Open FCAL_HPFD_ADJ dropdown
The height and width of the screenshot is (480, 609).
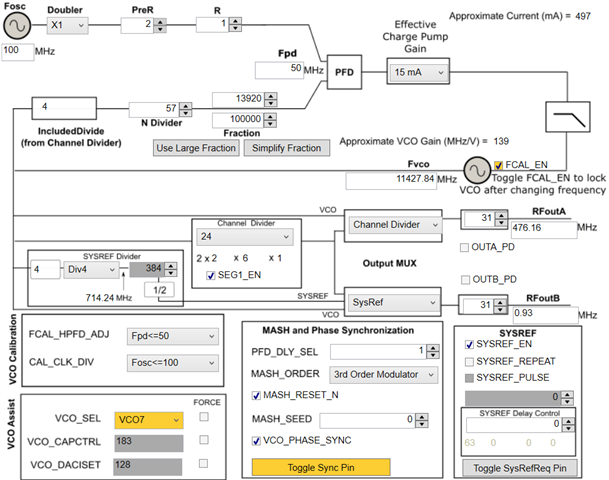172,336
